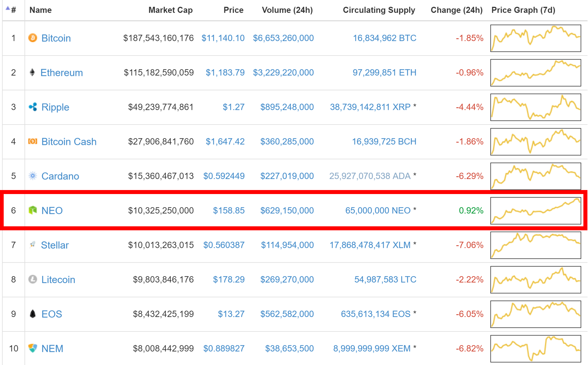Viewport: 588px width, 365px height.
Task: Open Ripple 7-day price graph thumbnail
Action: pyautogui.click(x=536, y=107)
